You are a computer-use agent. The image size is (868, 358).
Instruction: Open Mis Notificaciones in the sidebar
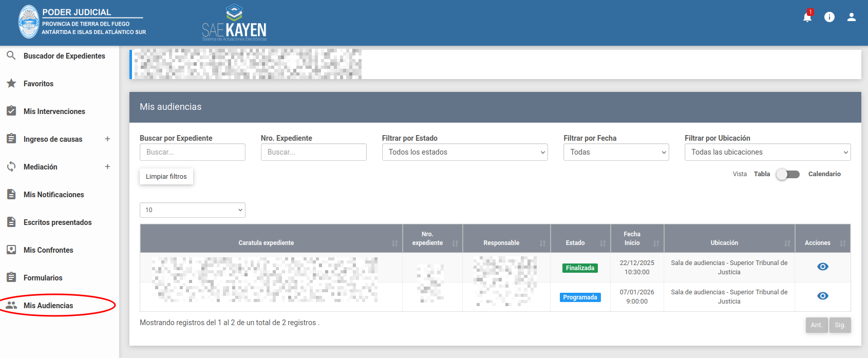(53, 195)
